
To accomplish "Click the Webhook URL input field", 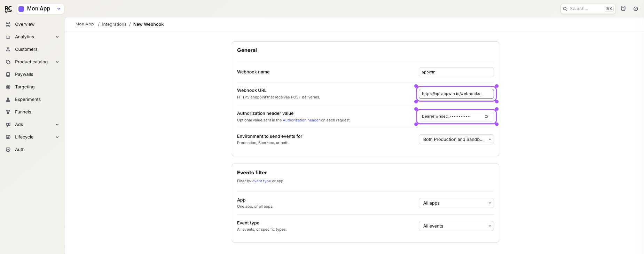I will [456, 94].
